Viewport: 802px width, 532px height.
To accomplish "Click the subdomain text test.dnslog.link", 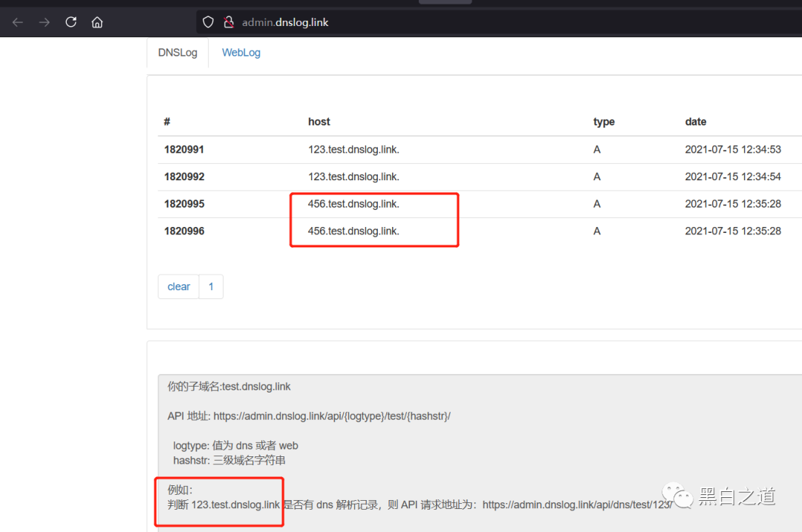I will click(x=256, y=387).
